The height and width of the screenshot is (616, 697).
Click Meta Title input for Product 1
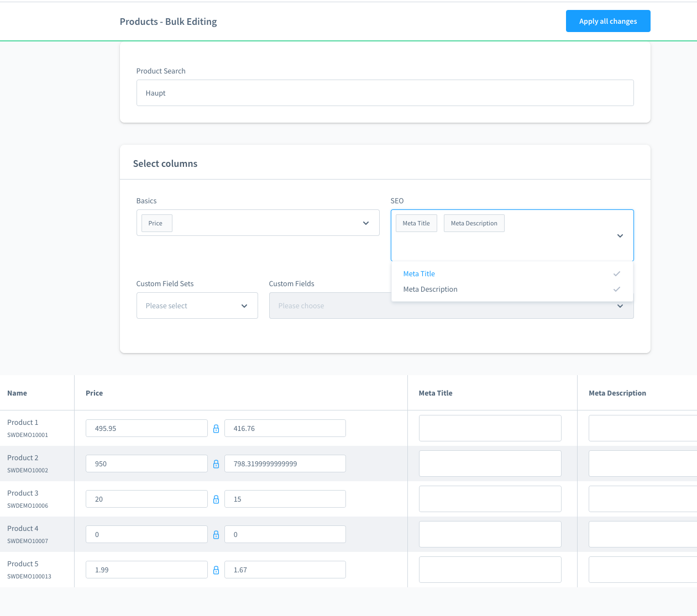point(490,429)
